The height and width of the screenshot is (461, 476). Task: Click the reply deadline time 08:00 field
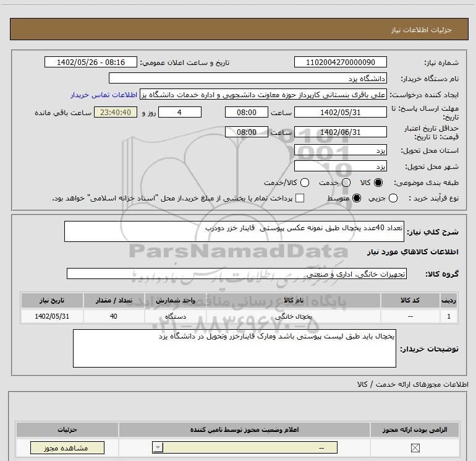pyautogui.click(x=247, y=112)
